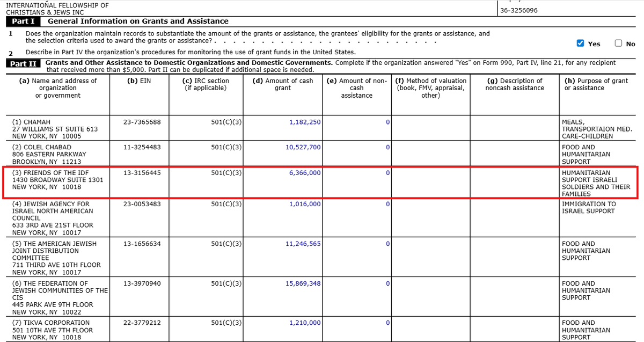Click column header (h) Purpose of grant
Image resolution: width=644 pixels, height=342 pixels.
(x=596, y=84)
